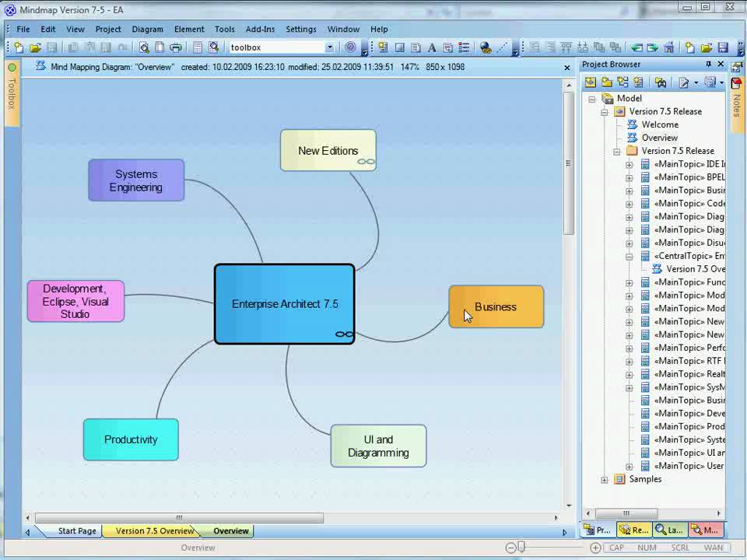Select the Overview diagram tab
Viewport: 747px width, 560px height.
[230, 531]
